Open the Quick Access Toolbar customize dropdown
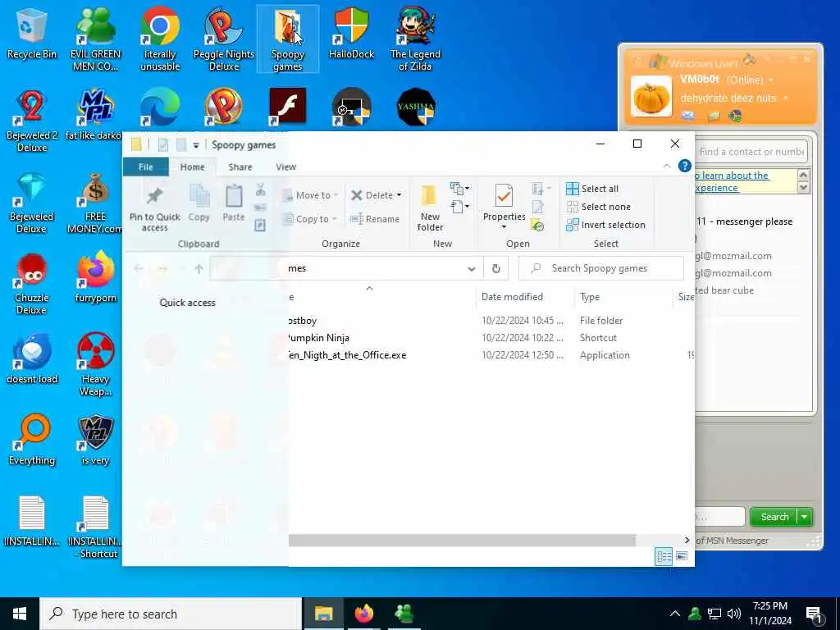 pyautogui.click(x=196, y=145)
